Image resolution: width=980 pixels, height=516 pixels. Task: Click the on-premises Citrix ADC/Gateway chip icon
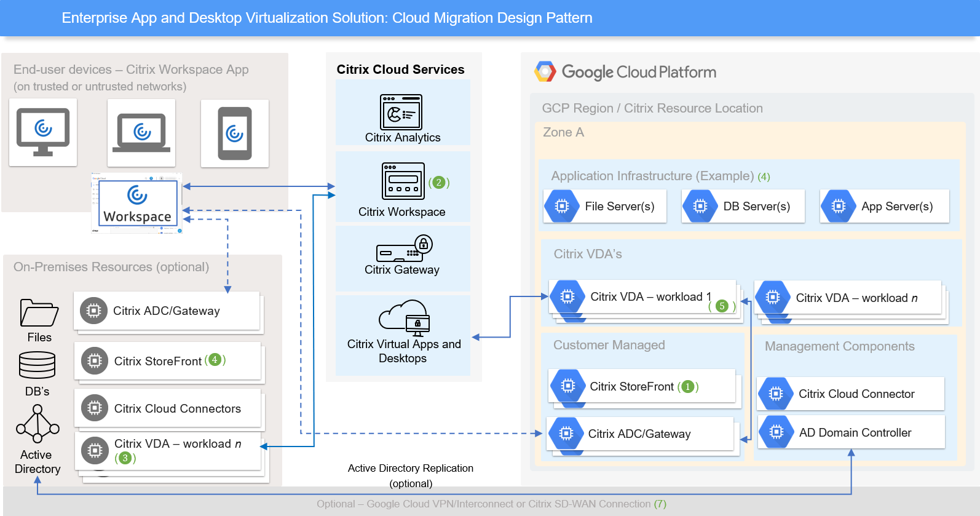click(x=93, y=311)
